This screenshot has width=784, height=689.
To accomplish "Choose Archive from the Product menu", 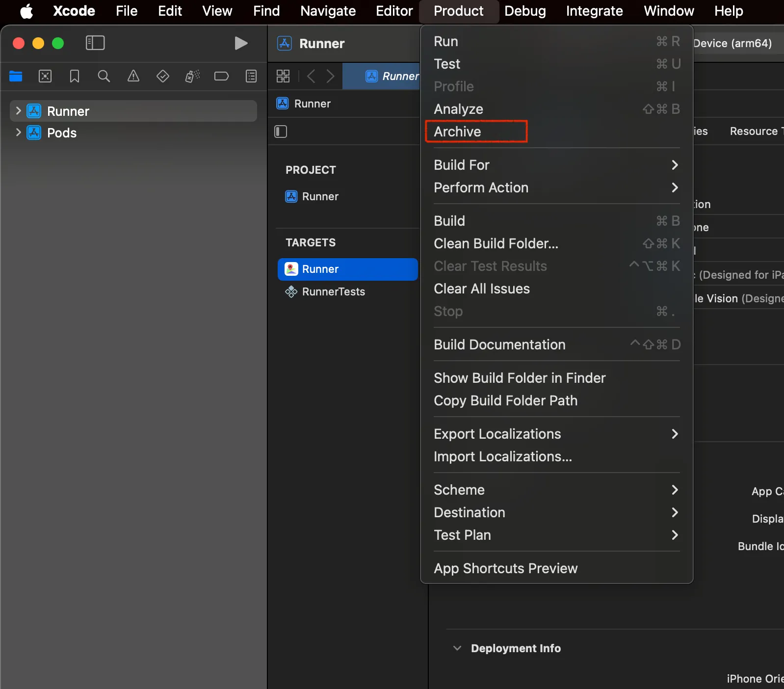I will tap(557, 132).
